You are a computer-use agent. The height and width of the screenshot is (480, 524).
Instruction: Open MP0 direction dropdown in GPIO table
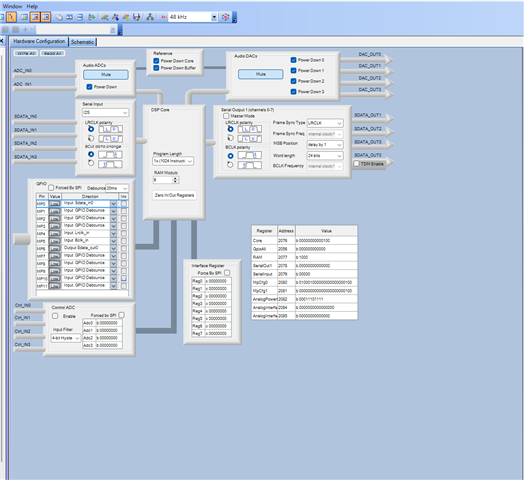pos(114,204)
